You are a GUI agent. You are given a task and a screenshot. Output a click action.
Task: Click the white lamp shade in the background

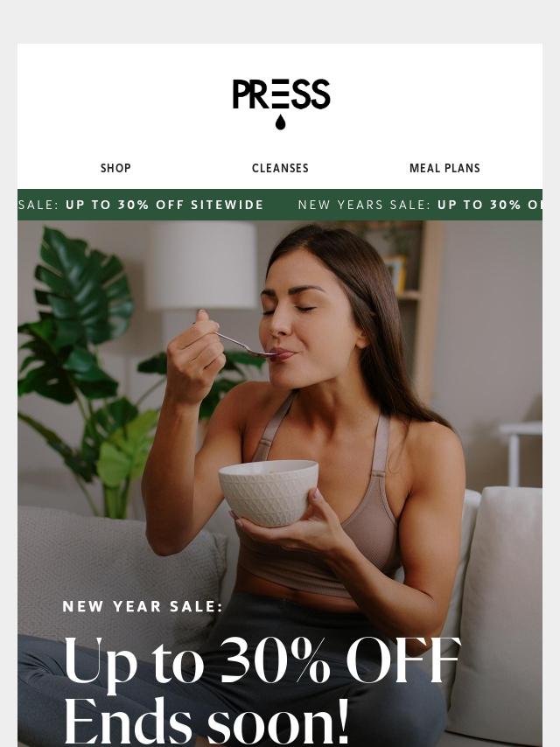click(x=201, y=265)
